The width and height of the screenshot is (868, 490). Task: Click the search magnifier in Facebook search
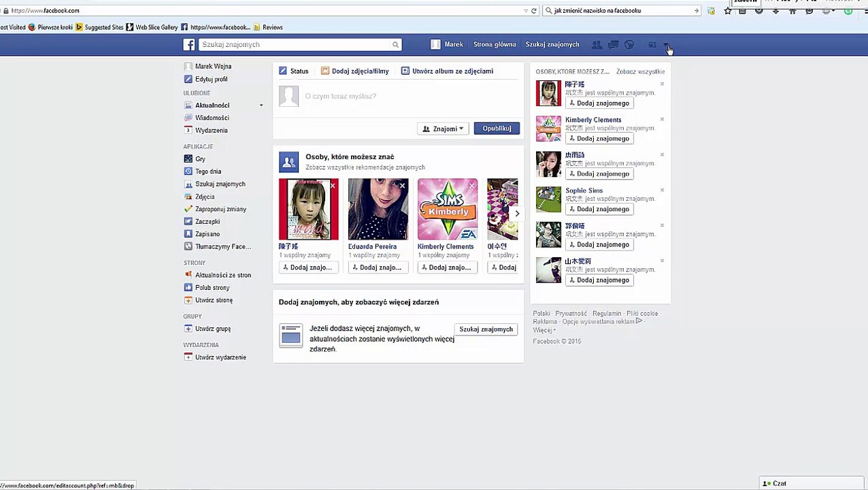point(395,45)
